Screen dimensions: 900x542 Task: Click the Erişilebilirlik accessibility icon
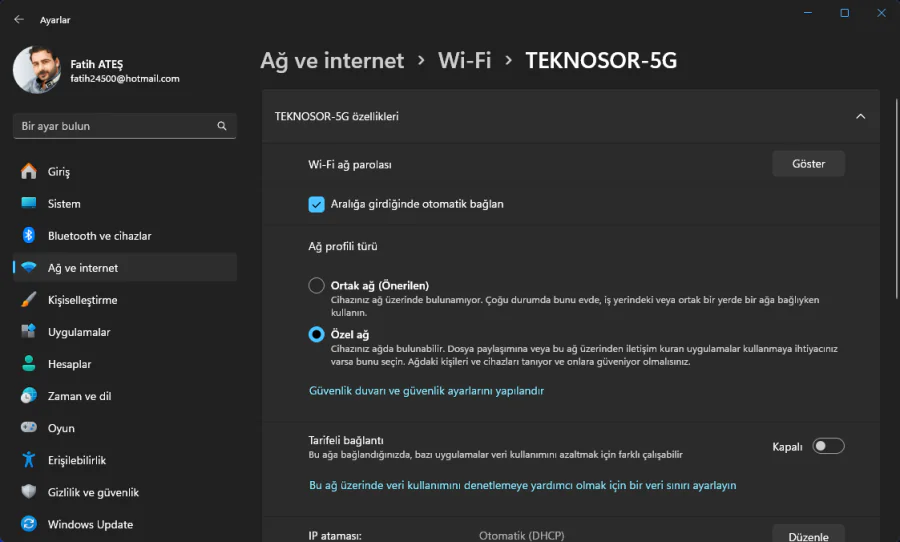click(29, 459)
